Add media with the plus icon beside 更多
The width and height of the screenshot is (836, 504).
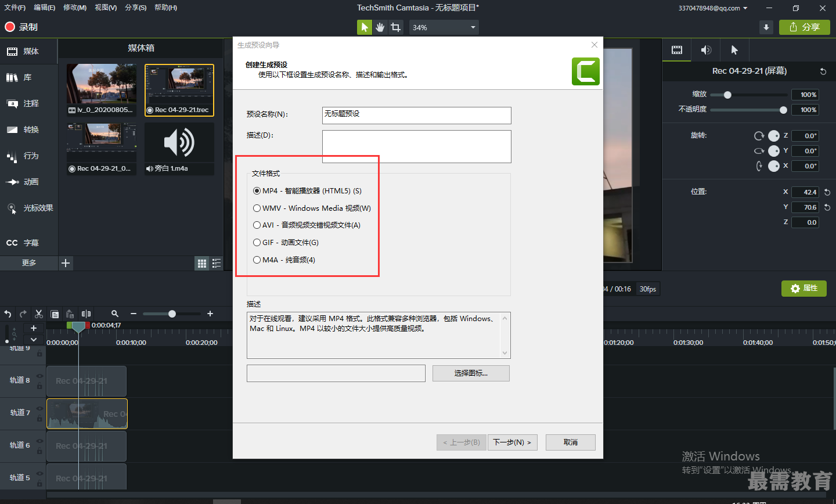tap(66, 263)
